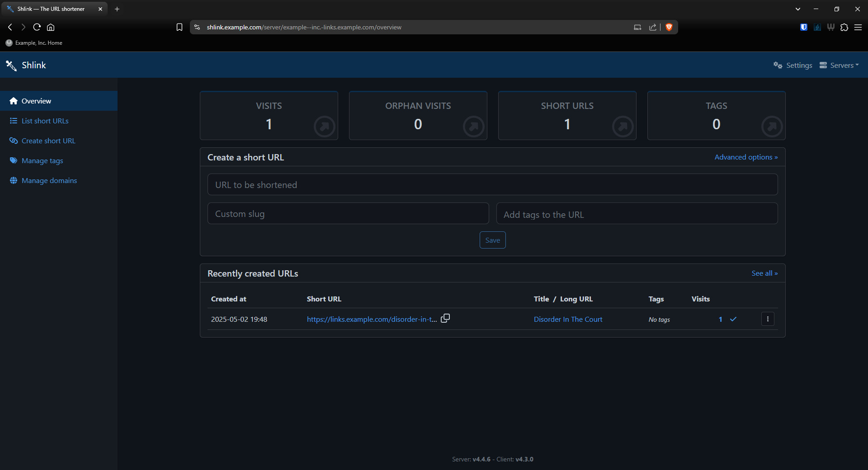The height and width of the screenshot is (470, 868).
Task: Open the Visits card
Action: coord(269,116)
